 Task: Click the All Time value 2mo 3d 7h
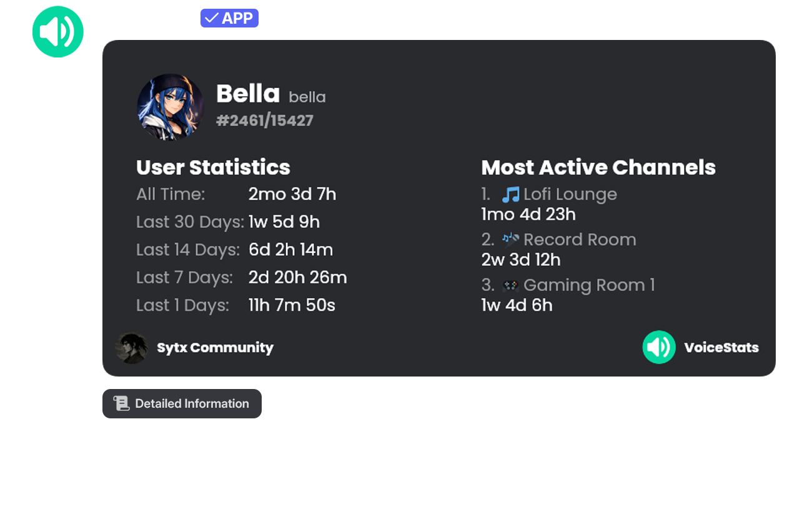tap(292, 194)
